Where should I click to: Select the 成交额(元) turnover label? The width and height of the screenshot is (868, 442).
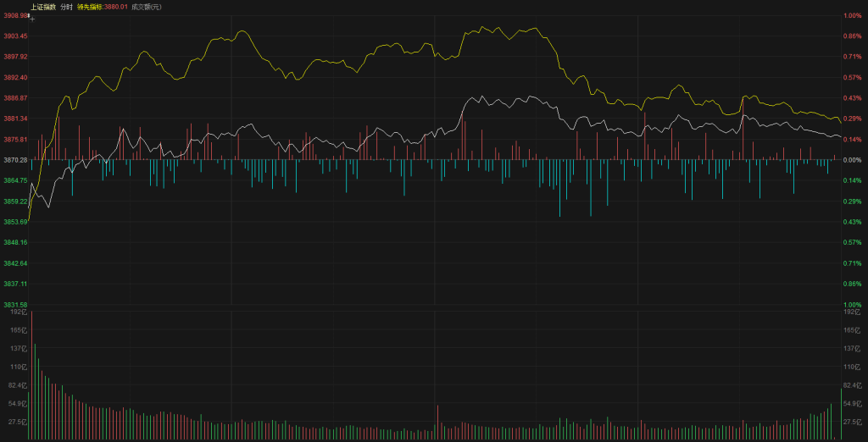click(146, 7)
